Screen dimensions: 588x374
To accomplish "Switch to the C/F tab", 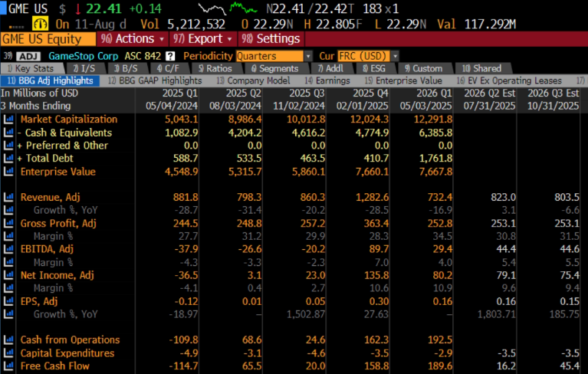I will [x=168, y=68].
